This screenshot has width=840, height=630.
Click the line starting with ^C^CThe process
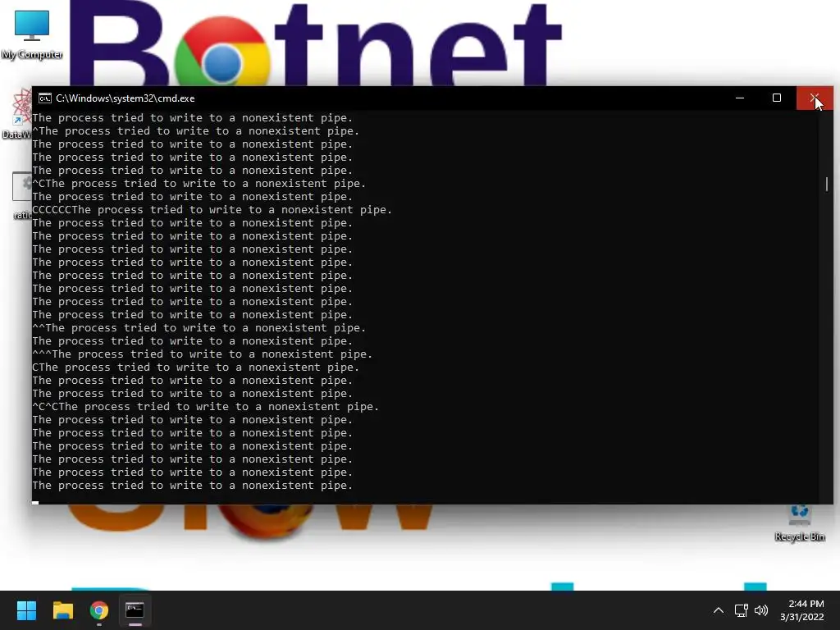[206, 407]
